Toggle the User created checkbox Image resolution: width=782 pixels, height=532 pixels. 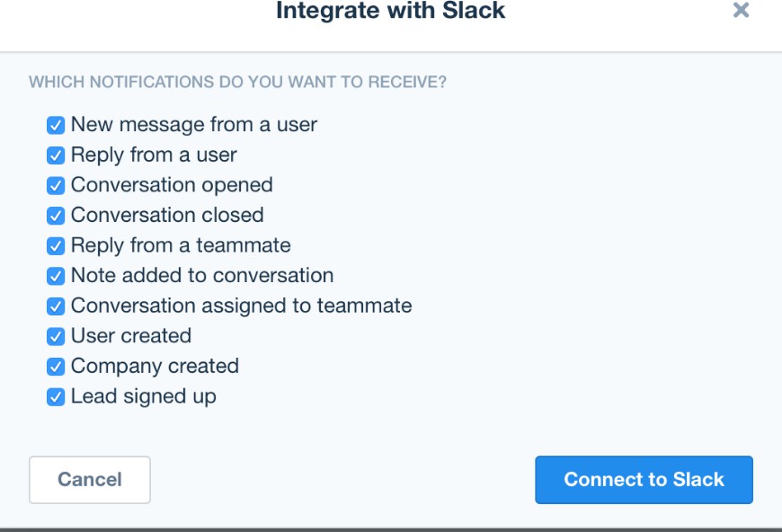tap(56, 336)
